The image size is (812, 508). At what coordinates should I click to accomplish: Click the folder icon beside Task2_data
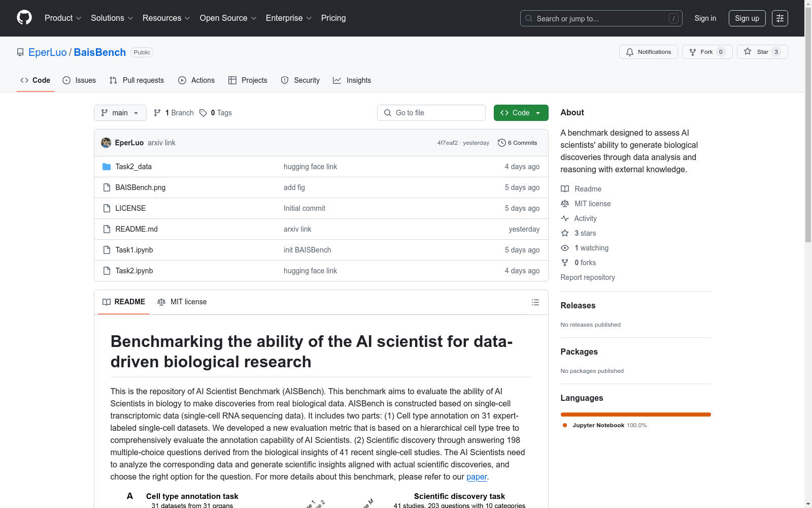107,167
